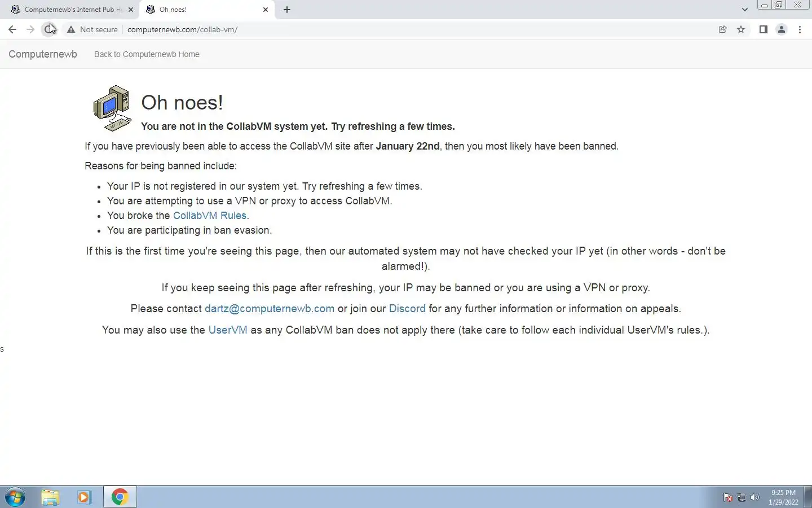Screen dimensions: 812x508
Task: Click 'Reasons for being banned include:' text
Action: 161,166
